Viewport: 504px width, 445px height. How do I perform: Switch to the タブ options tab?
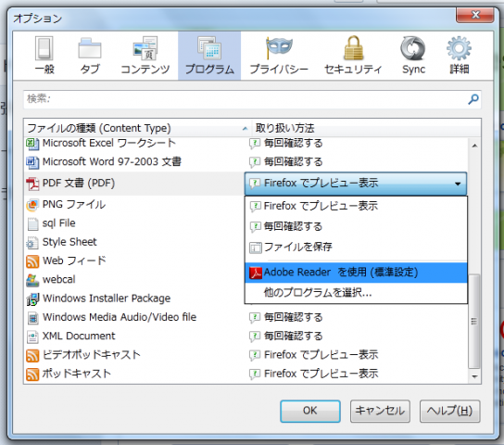point(90,56)
